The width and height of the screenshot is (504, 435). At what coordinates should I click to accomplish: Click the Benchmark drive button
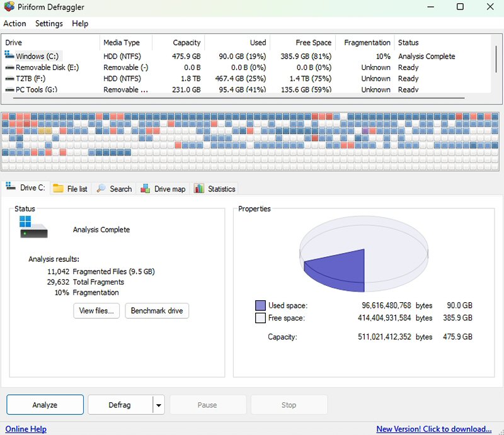tap(157, 311)
